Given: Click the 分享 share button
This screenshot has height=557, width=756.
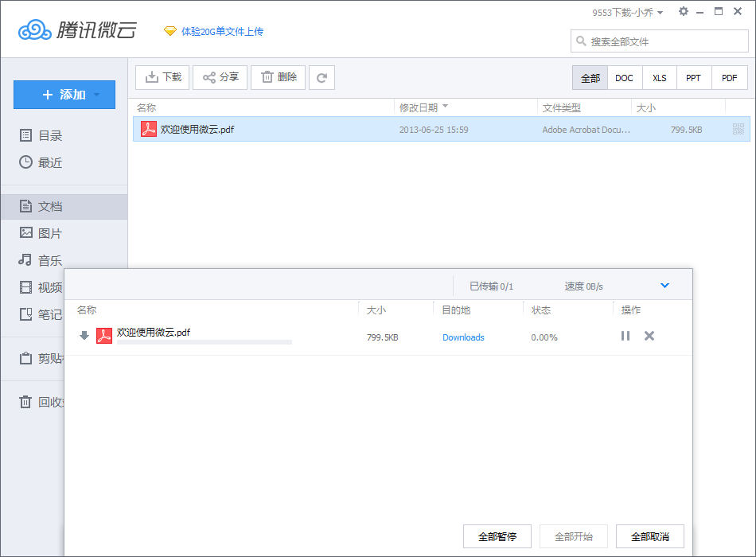Looking at the screenshot, I should point(220,77).
